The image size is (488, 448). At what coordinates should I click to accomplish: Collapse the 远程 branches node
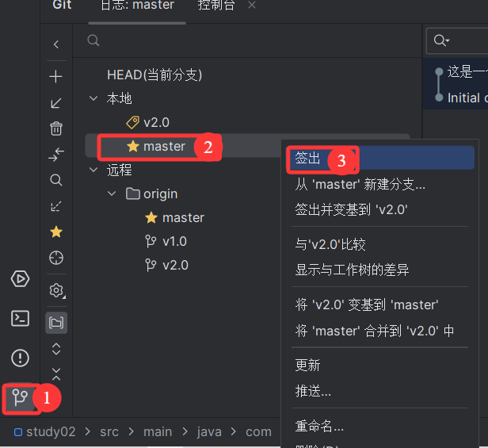tap(93, 170)
